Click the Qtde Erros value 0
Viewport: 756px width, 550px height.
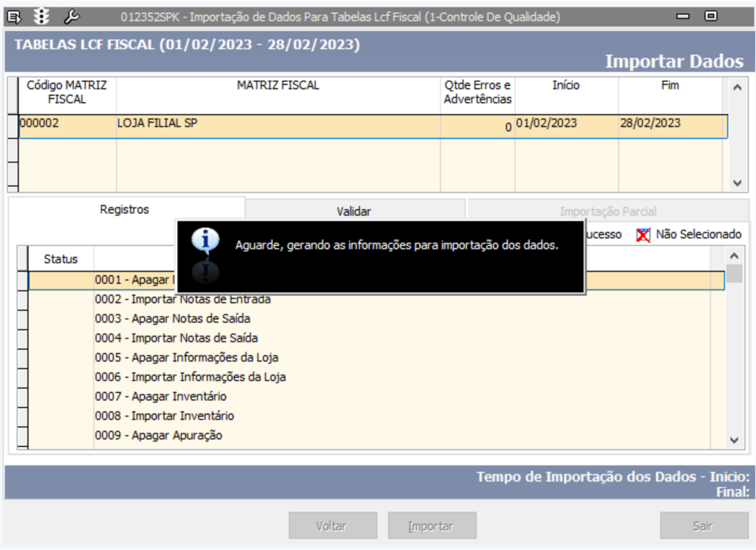[477, 126]
